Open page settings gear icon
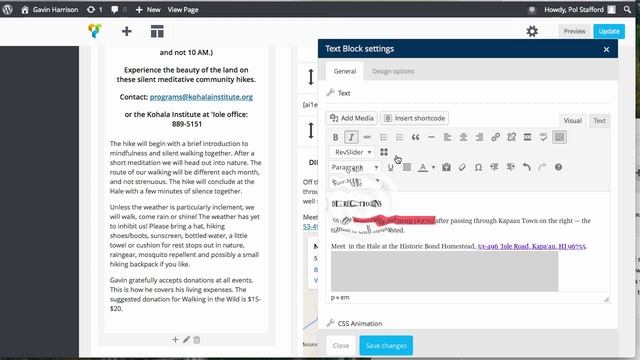This screenshot has width=640, height=360. coord(532,31)
